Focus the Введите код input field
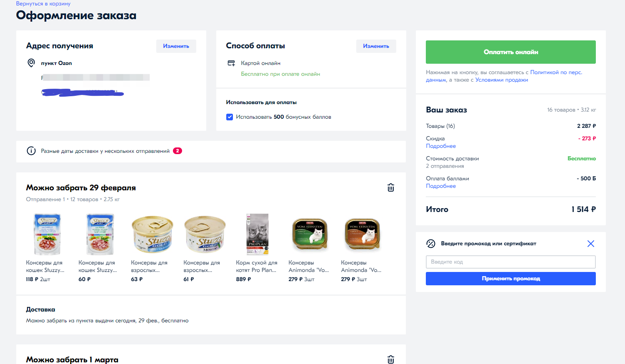625x364 pixels. (511, 262)
